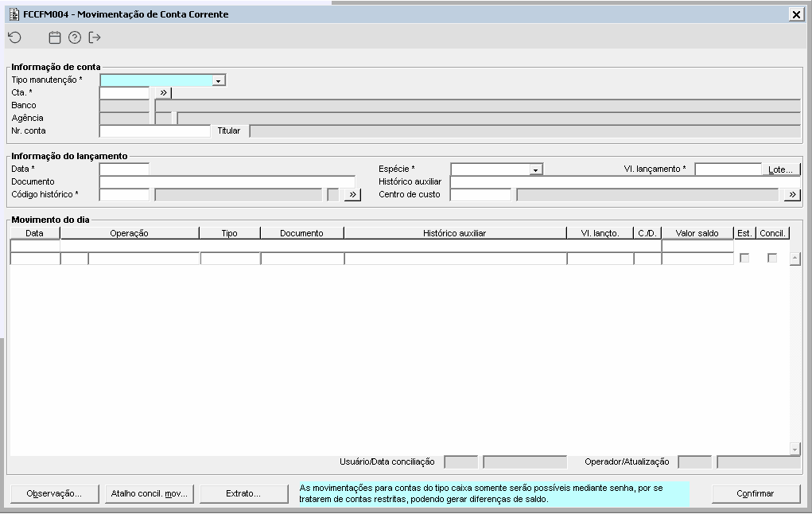Toggle the Est. checkbox in movement row
The height and width of the screenshot is (514, 812).
pyautogui.click(x=744, y=258)
